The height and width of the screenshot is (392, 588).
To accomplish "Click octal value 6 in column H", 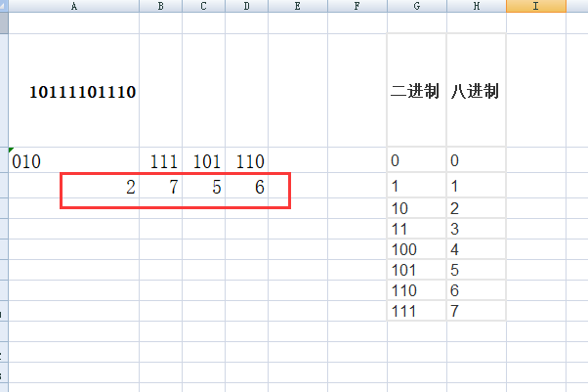I will point(477,290).
